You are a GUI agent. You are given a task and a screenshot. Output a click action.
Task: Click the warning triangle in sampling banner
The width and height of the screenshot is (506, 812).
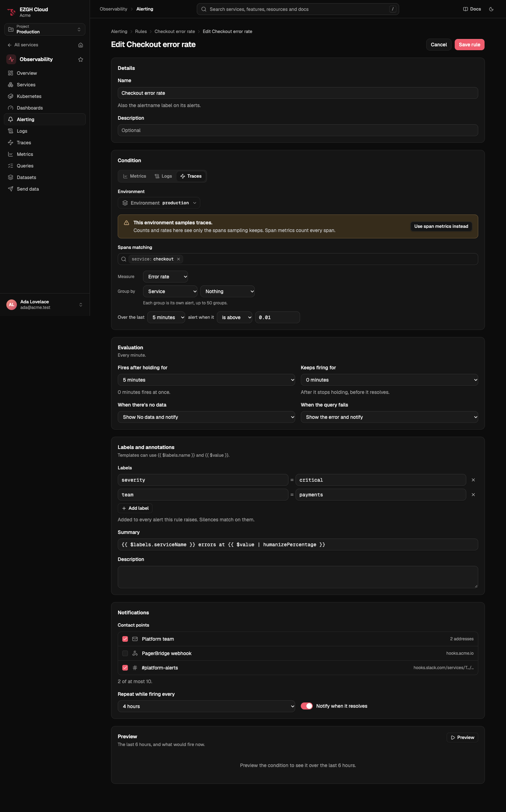[126, 223]
